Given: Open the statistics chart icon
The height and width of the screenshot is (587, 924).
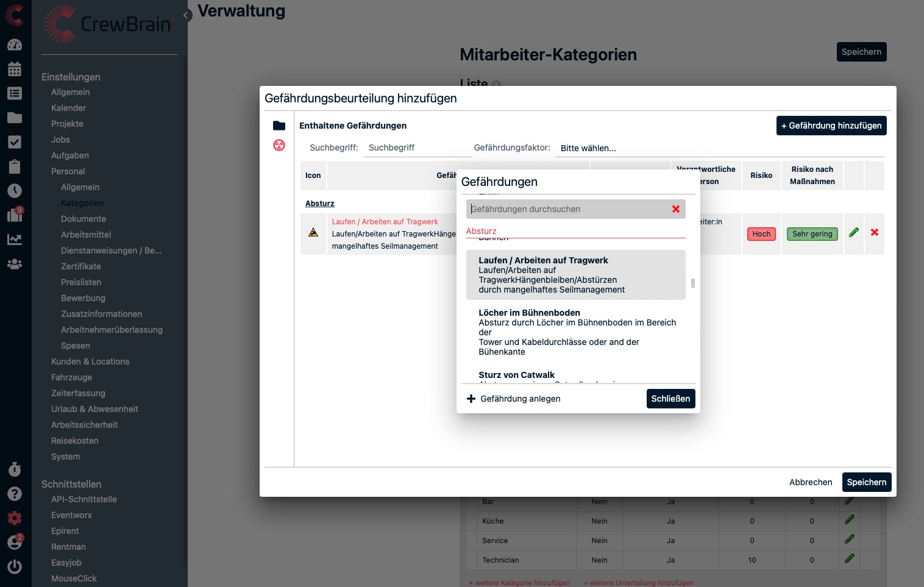Looking at the screenshot, I should pos(15,240).
